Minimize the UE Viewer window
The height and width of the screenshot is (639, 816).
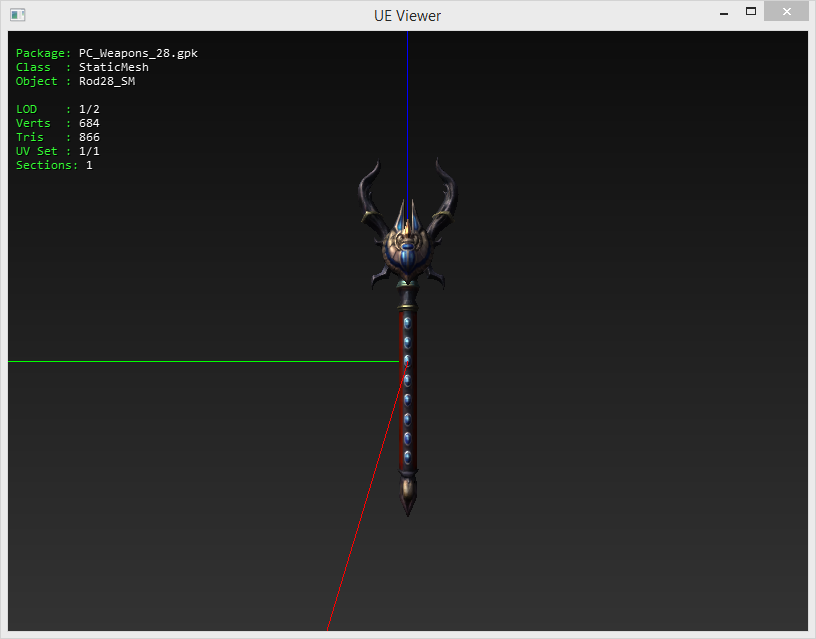point(722,13)
